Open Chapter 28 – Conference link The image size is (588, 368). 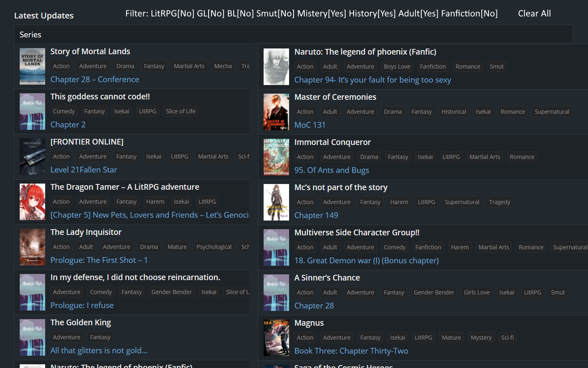click(94, 79)
